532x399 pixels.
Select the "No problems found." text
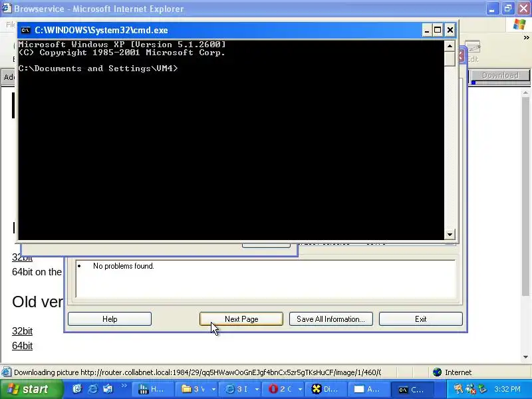[x=124, y=266]
